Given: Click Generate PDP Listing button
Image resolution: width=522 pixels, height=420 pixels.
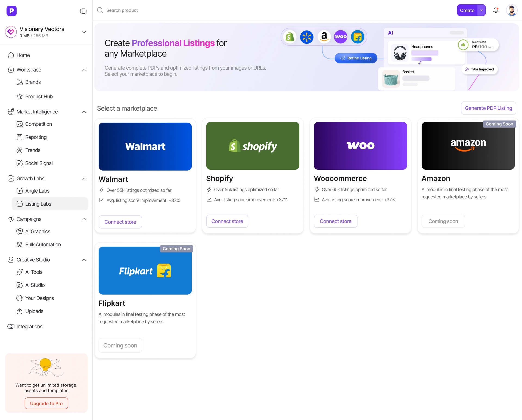Looking at the screenshot, I should coord(488,108).
